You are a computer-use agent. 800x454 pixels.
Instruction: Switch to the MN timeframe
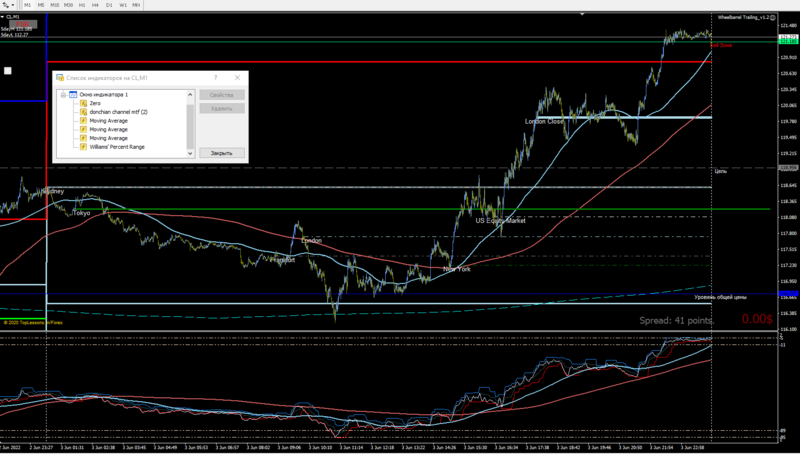point(136,5)
